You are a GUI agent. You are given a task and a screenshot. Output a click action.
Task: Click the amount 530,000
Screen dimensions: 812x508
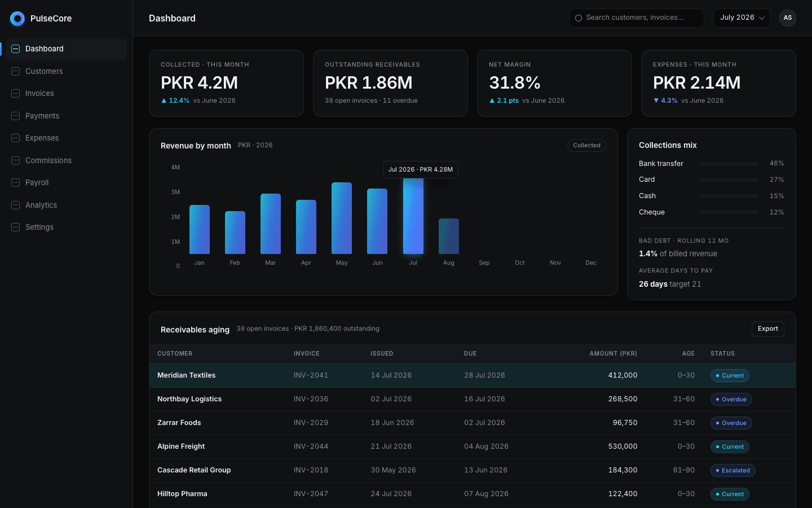(623, 446)
